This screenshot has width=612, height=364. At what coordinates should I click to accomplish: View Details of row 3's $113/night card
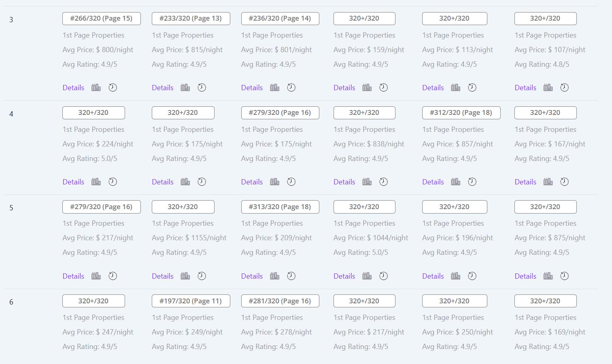pos(433,88)
